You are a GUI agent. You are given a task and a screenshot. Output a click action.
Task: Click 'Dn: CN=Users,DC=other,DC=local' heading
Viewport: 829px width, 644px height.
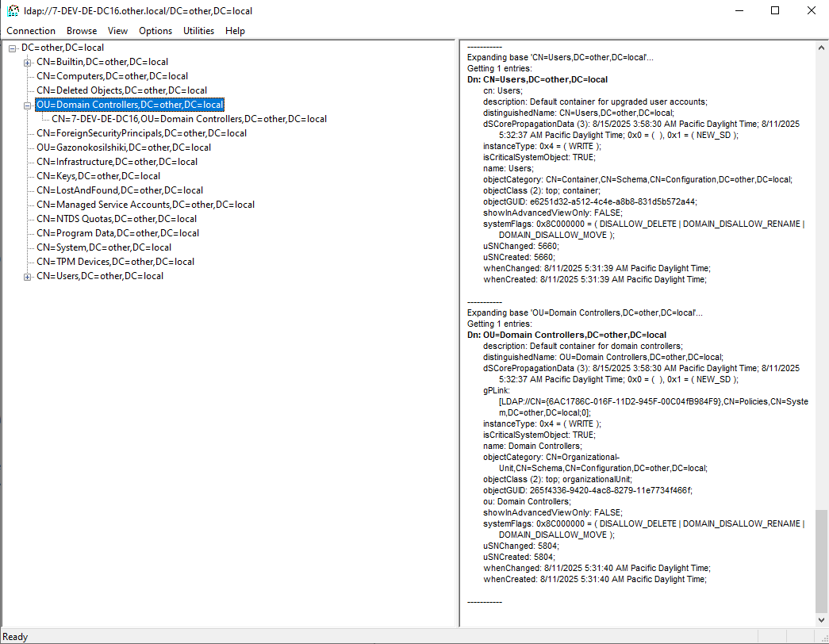pyautogui.click(x=537, y=79)
